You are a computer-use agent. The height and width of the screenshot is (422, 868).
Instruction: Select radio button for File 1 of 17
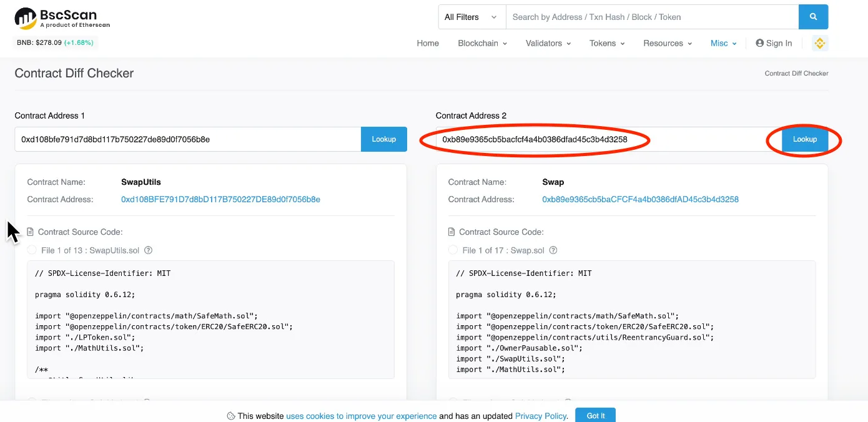click(x=453, y=250)
